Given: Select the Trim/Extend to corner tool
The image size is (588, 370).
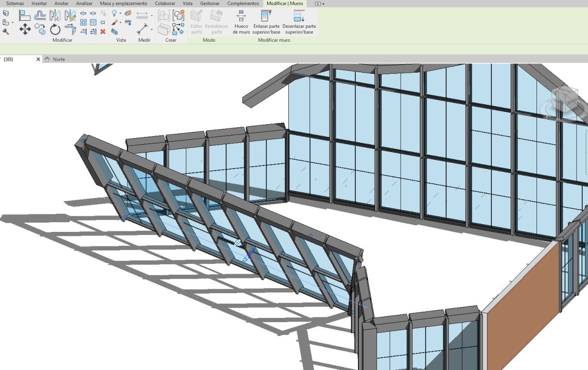Looking at the screenshot, I should [70, 29].
